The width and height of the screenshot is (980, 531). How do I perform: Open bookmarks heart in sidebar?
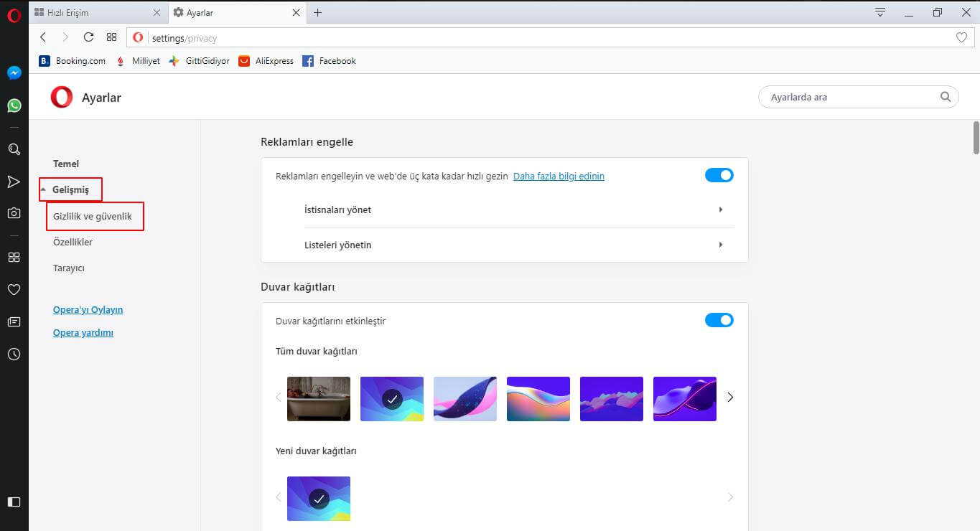[x=14, y=290]
